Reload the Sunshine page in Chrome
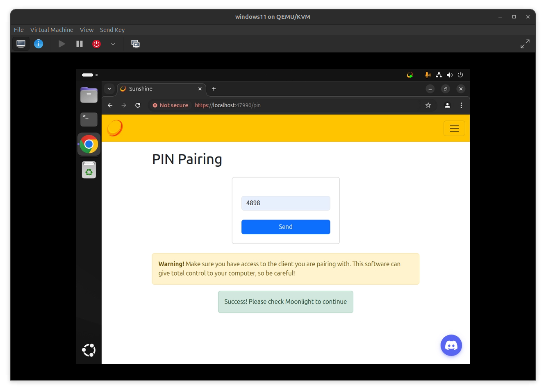Image resolution: width=546 pixels, height=392 pixels. 138,105
